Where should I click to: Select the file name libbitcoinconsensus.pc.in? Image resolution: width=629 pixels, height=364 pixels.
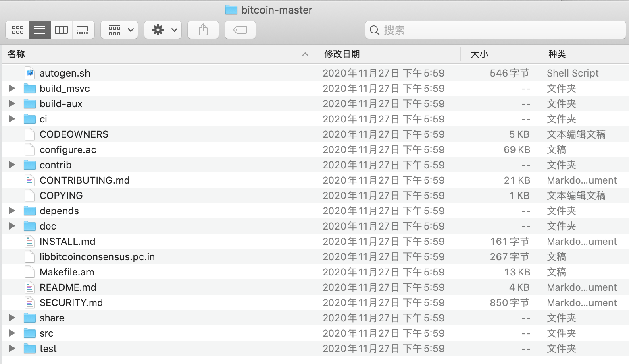[97, 256]
